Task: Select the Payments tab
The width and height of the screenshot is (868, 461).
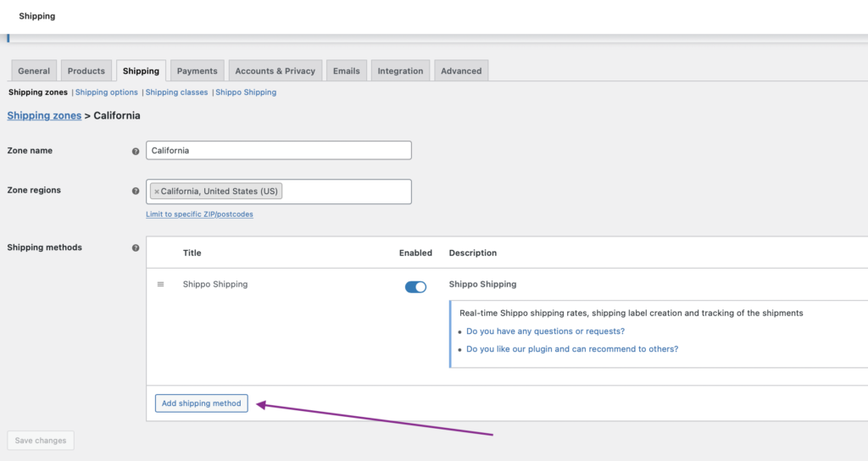Action: click(x=198, y=71)
